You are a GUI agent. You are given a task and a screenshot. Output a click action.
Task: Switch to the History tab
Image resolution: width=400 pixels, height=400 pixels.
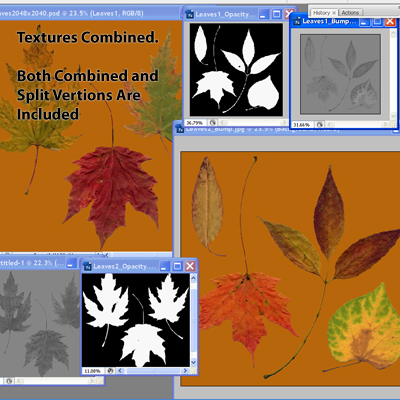coord(324,13)
